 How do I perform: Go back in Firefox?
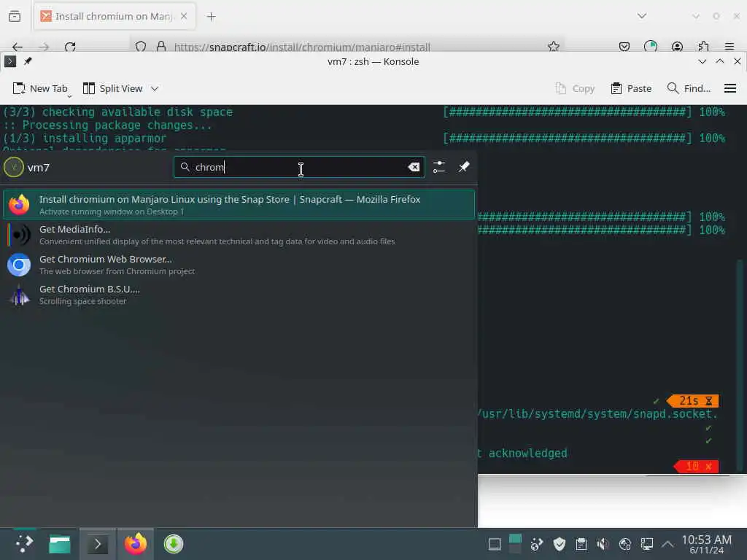[18, 47]
